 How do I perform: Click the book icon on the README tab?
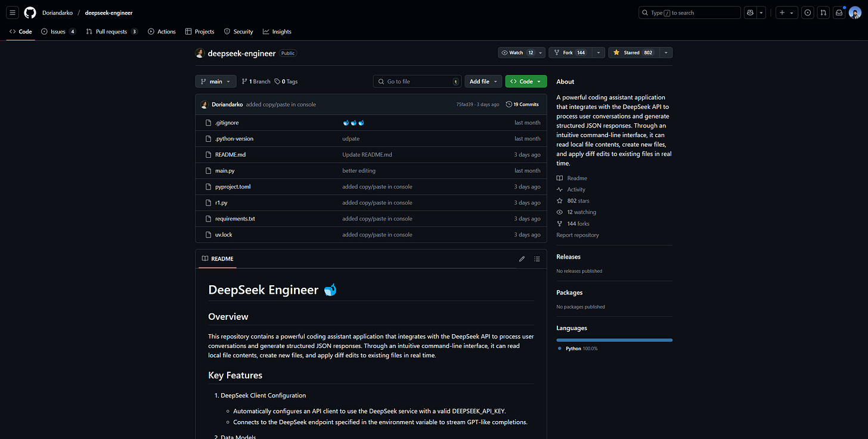click(205, 259)
